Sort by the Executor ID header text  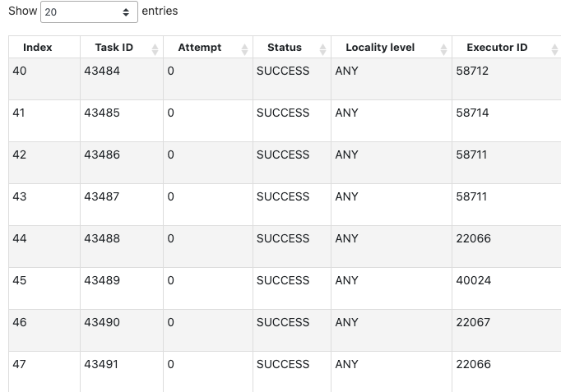(497, 48)
